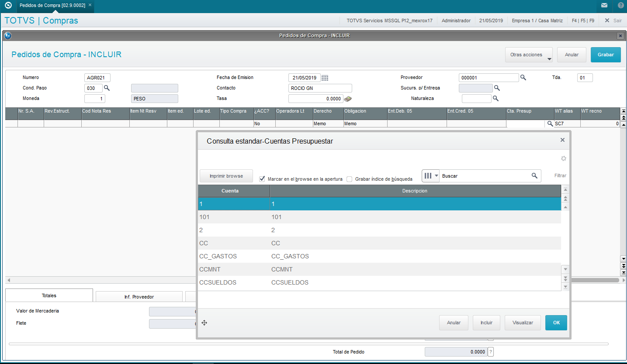Enable Grabar índice de búsqueda checkbox
This screenshot has height=364, width=627.
(350, 179)
